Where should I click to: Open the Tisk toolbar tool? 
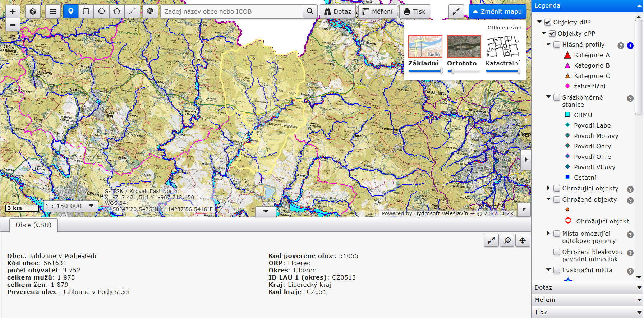pyautogui.click(x=415, y=11)
